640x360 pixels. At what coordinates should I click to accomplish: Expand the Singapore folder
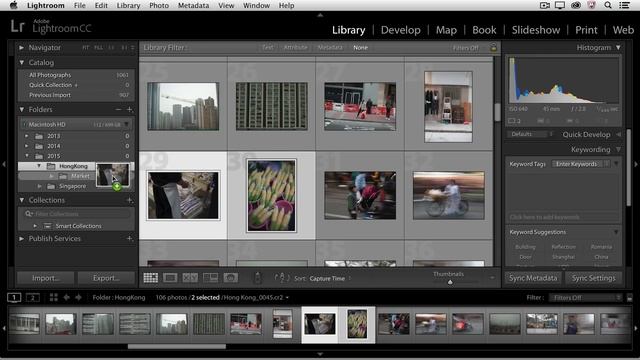point(39,186)
